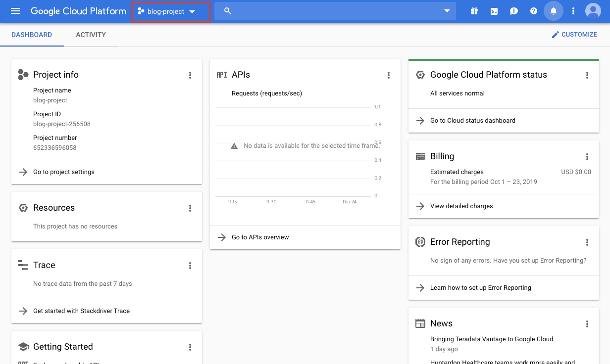Click the API icon in APIs card
This screenshot has height=364, width=610.
pos(222,75)
